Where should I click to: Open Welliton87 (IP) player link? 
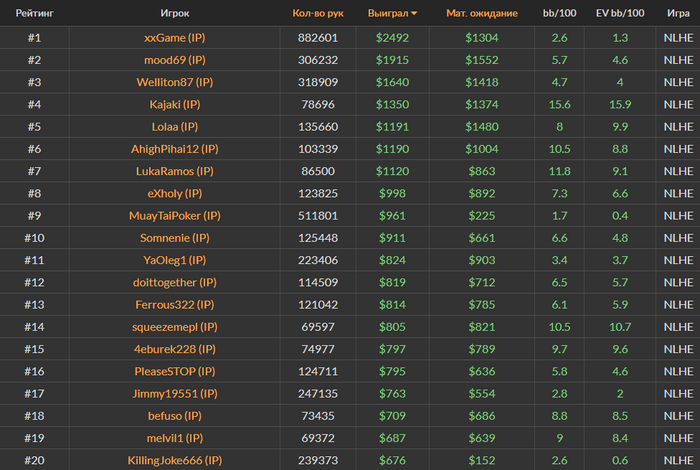tap(174, 82)
